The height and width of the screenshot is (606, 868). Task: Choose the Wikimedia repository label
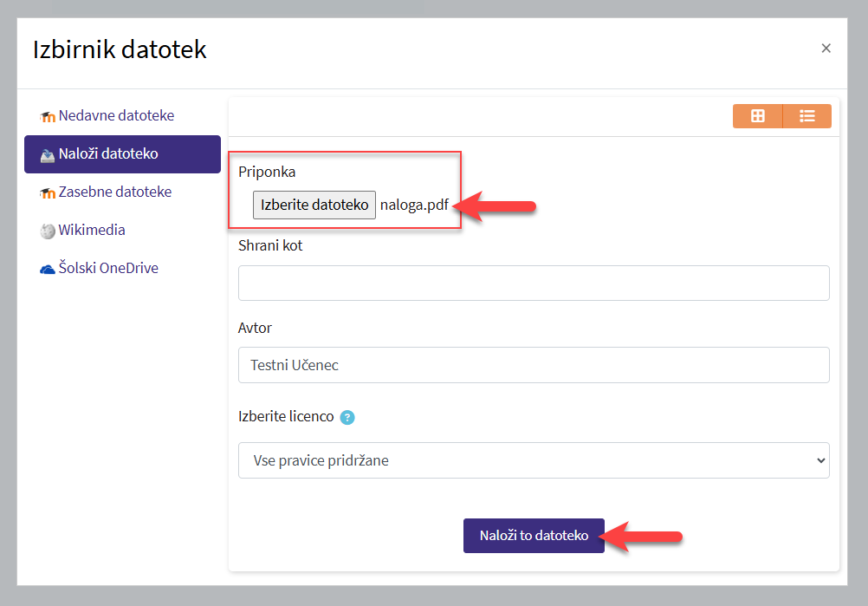tap(92, 230)
